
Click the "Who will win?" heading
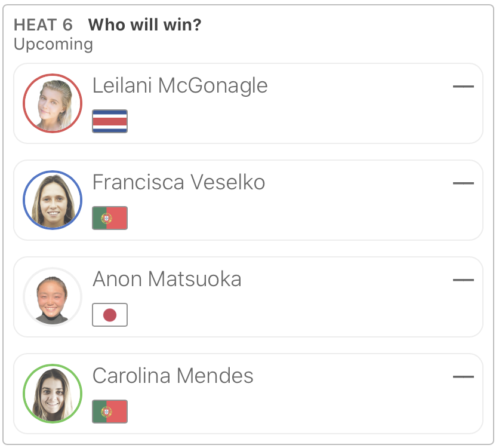click(145, 25)
